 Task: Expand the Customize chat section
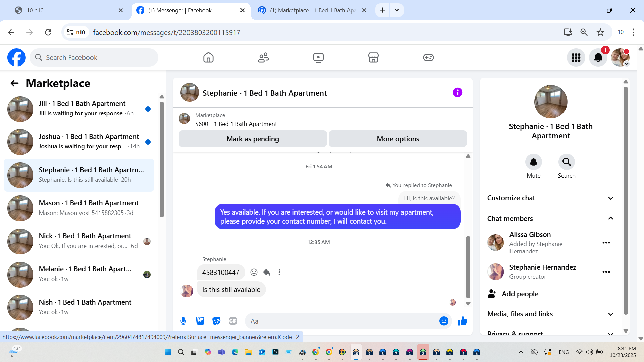pos(610,198)
